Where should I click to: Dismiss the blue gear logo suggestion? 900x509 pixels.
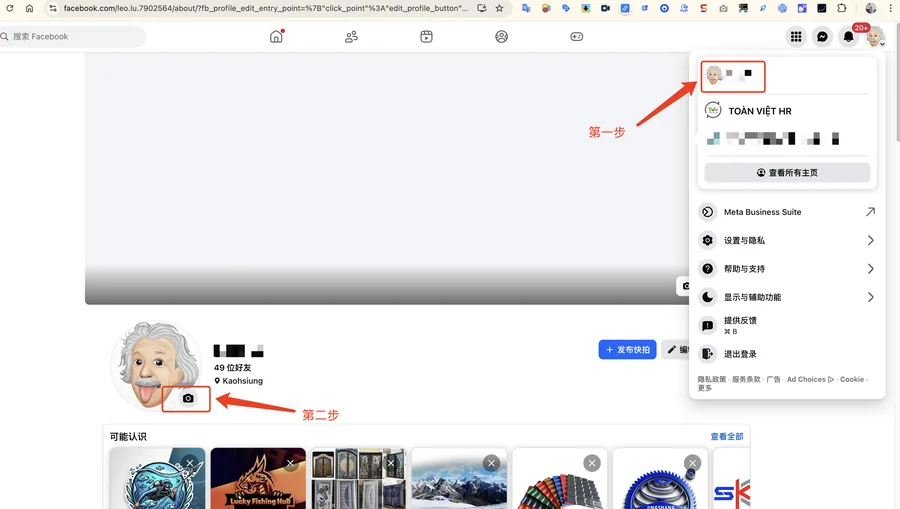click(x=692, y=463)
